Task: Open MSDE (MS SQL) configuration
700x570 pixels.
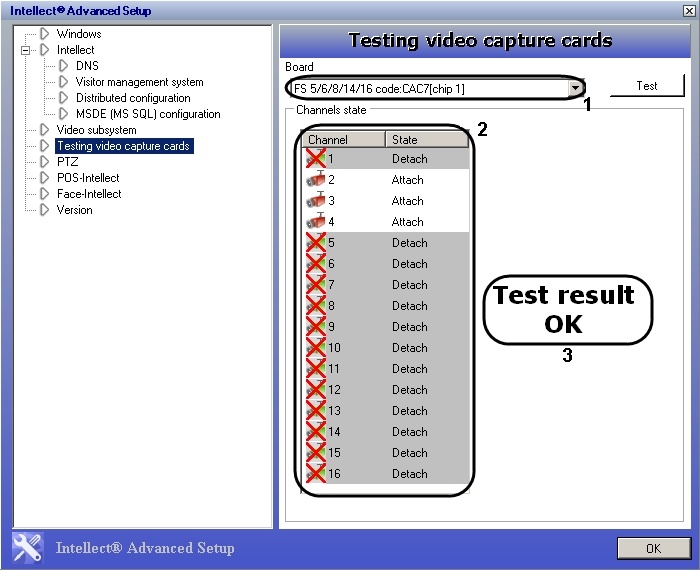Action: pos(148,114)
